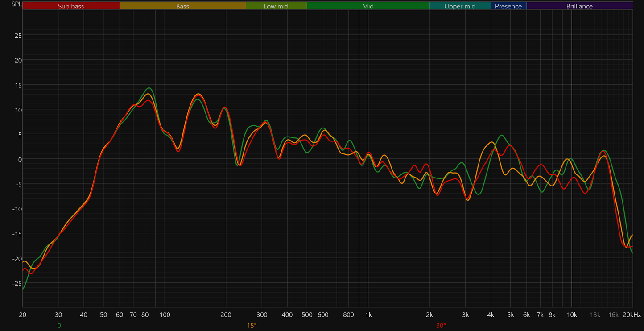Select the Sub bass band header
The width and height of the screenshot is (644, 331).
[71, 6]
